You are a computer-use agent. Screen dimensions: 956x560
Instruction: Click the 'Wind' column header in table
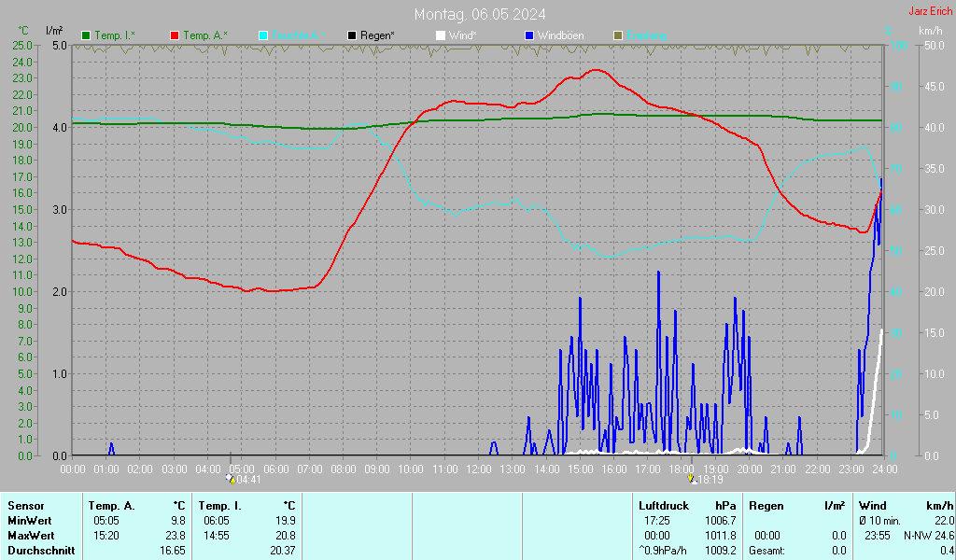coord(873,506)
